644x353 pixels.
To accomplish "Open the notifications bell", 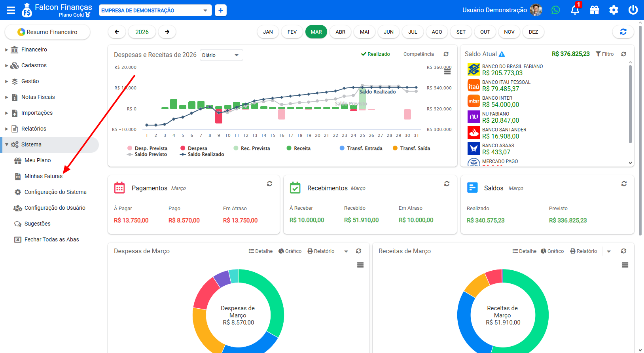I will pos(575,10).
